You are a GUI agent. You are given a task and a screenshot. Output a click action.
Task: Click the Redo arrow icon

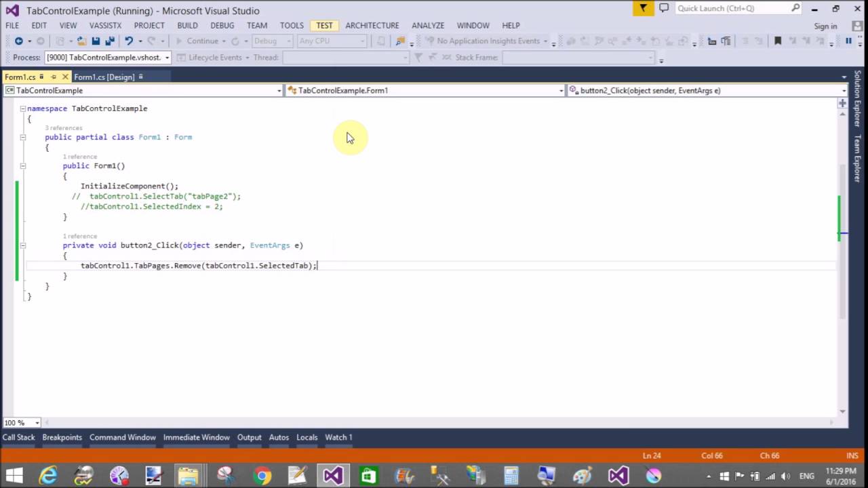[151, 41]
